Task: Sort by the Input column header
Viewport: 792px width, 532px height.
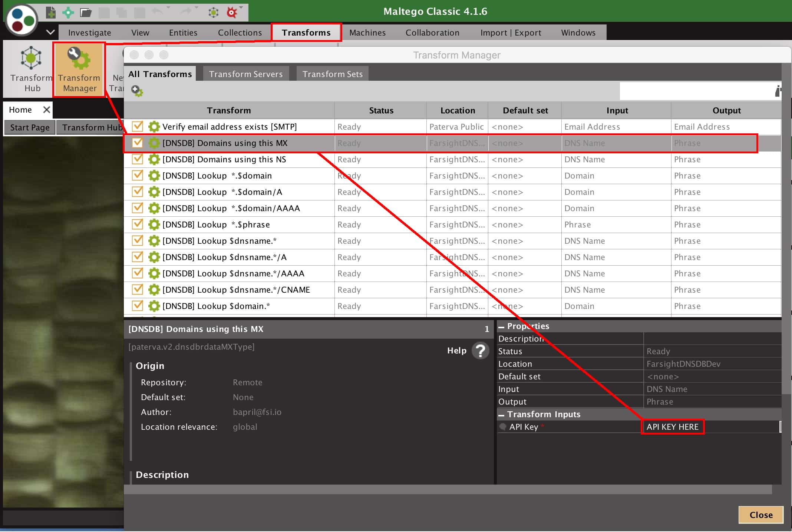Action: [x=617, y=110]
